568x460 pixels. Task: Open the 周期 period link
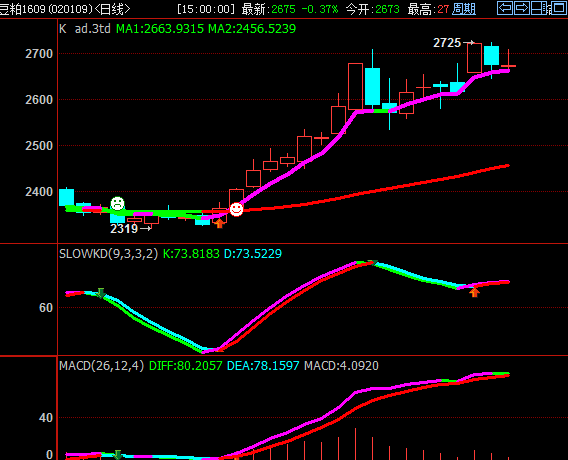(x=464, y=9)
